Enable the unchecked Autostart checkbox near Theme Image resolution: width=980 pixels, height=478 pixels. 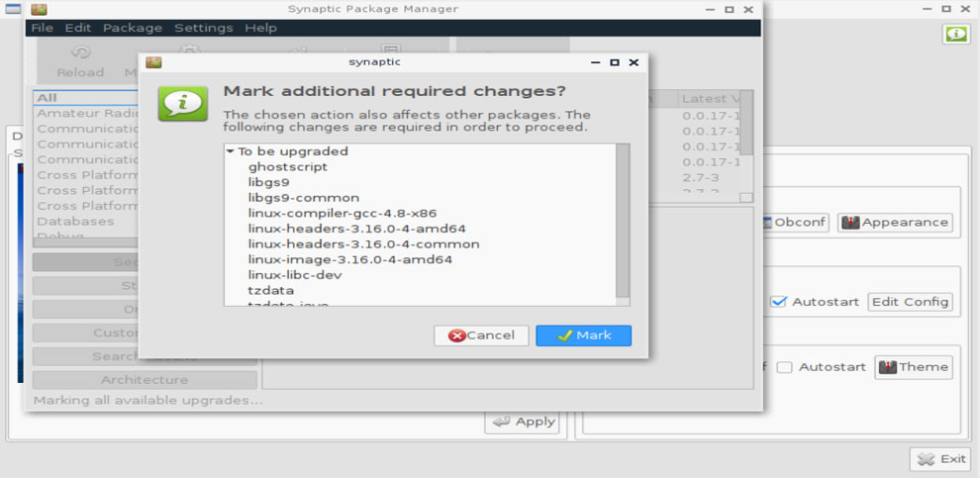tap(784, 367)
